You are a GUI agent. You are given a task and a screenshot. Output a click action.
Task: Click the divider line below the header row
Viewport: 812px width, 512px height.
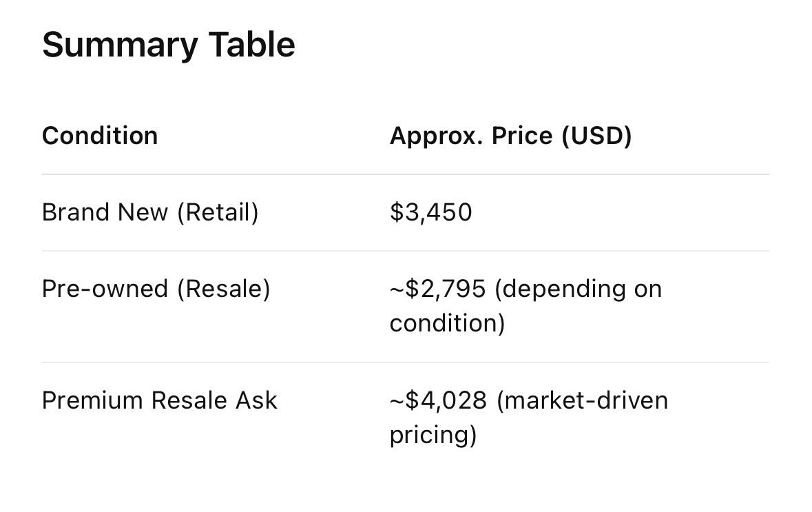click(405, 174)
